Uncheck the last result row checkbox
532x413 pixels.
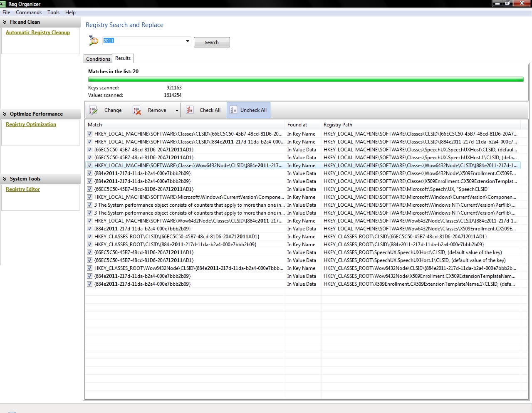click(x=89, y=284)
